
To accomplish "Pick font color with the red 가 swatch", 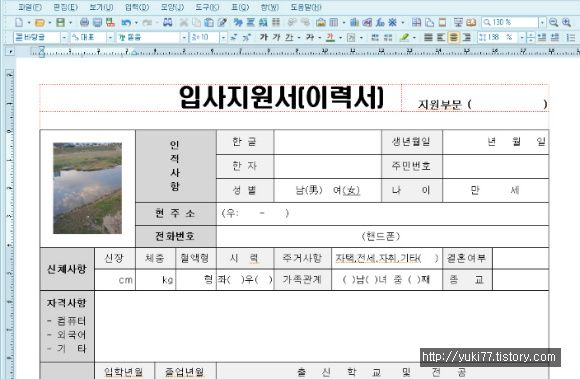I will (x=330, y=37).
